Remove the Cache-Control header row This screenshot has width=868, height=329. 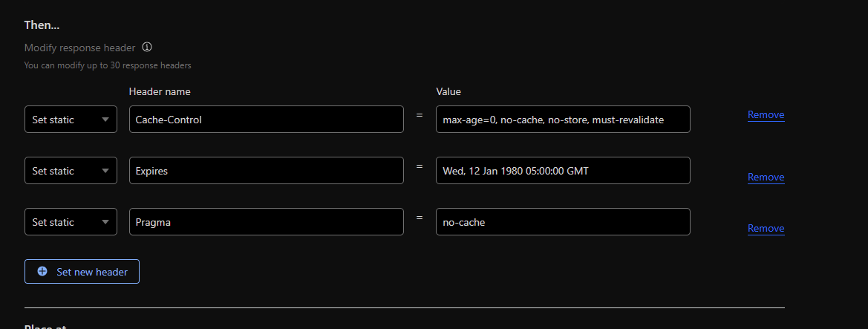(766, 115)
